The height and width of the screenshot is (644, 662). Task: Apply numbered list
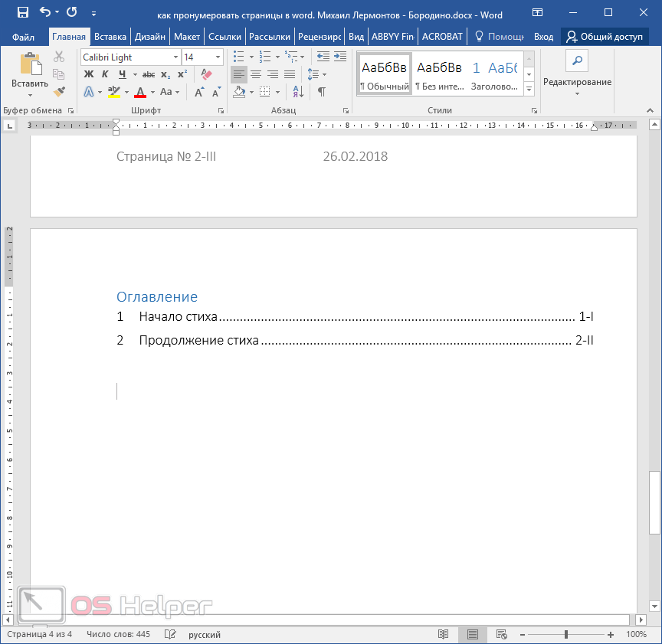[265, 57]
